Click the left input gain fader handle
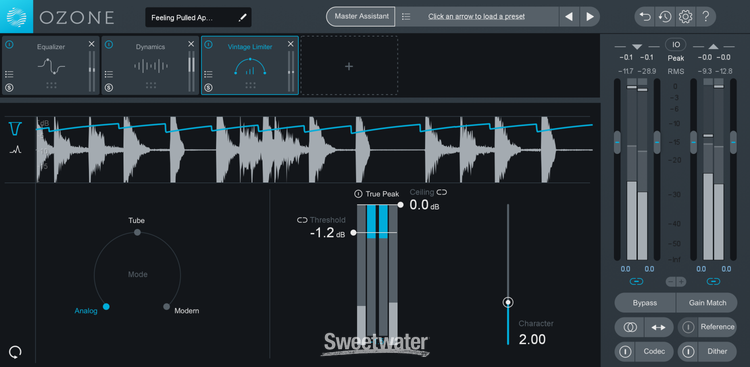Viewport: 750px width, 367px height. pos(617,143)
